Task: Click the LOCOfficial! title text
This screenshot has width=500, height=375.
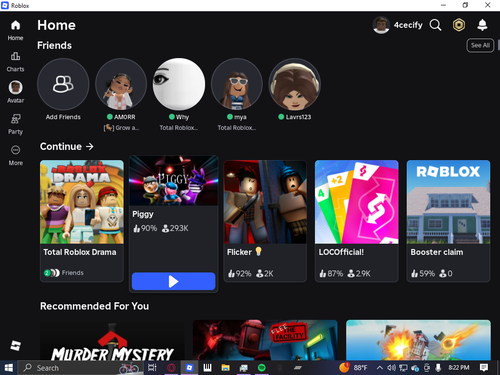Action: coord(341,252)
